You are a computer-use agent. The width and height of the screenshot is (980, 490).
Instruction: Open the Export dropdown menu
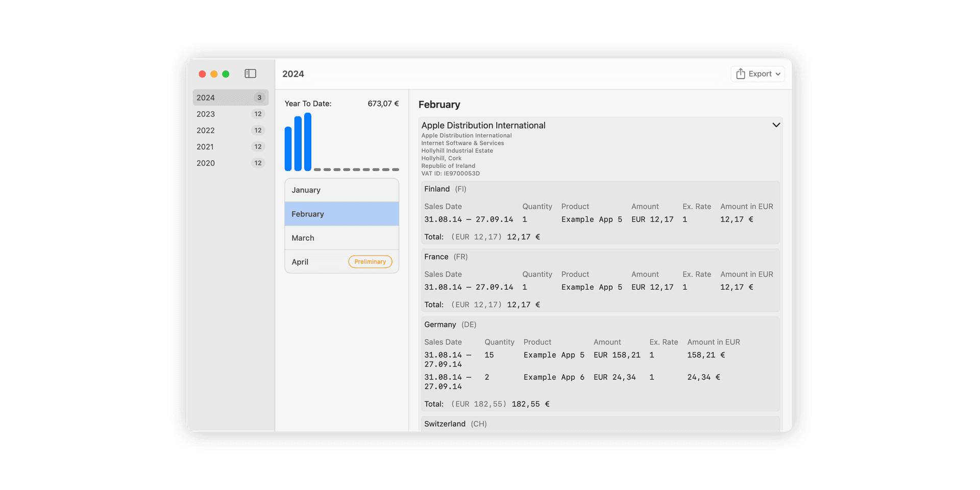[758, 74]
